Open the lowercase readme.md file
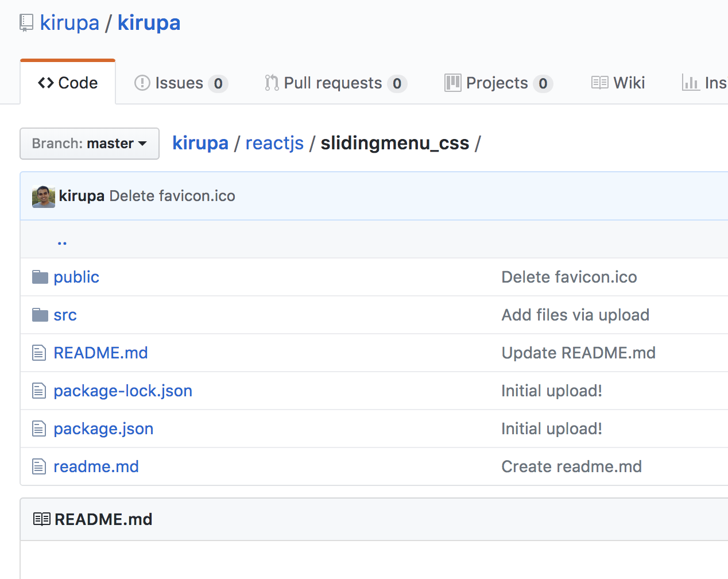This screenshot has width=728, height=579. (x=96, y=466)
